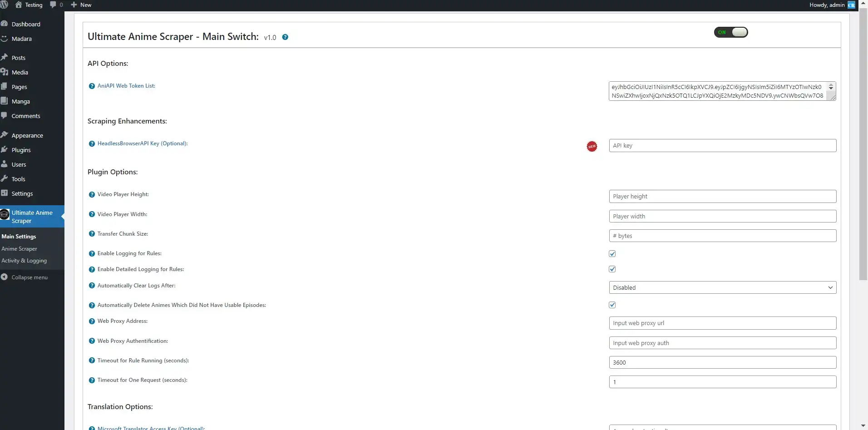Open the Howdy, admin account link

(x=826, y=5)
